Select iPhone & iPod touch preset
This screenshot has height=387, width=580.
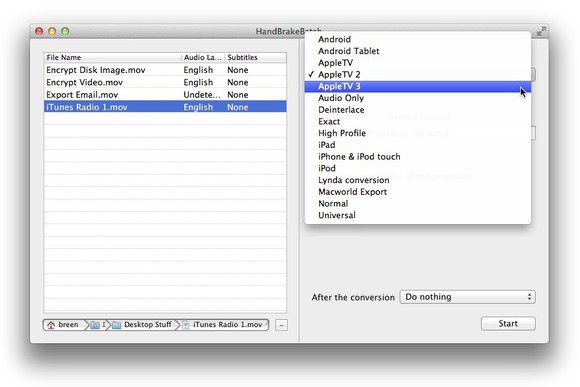click(x=418, y=157)
